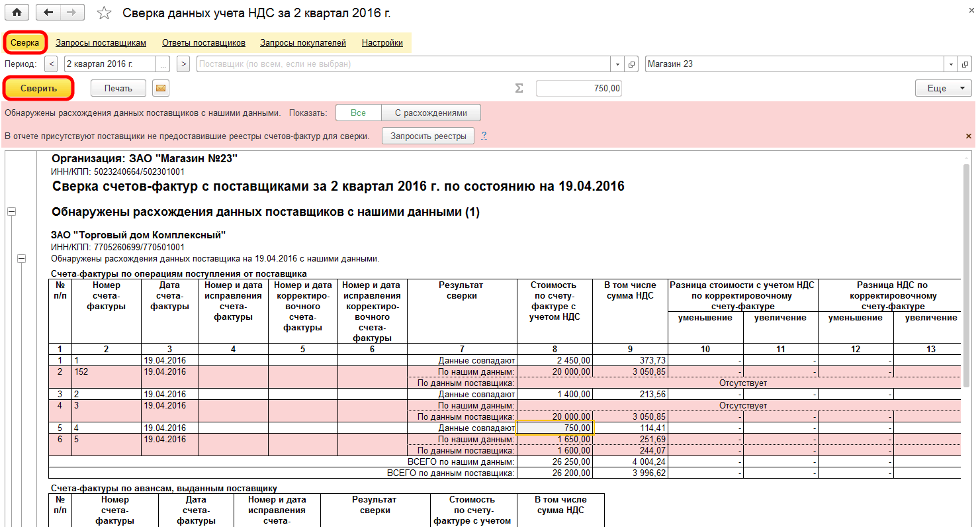Click the report title Сверка счетов-фактур с поставщиками

[337, 186]
